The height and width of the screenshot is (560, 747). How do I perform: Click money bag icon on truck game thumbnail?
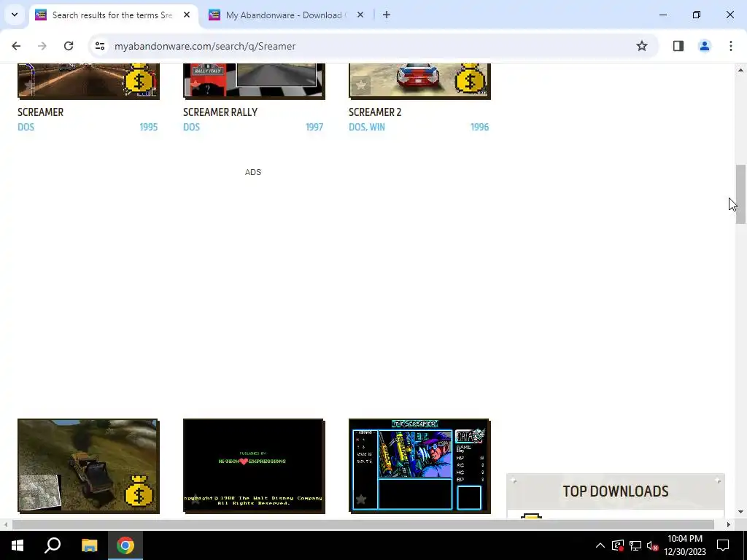[x=139, y=491]
